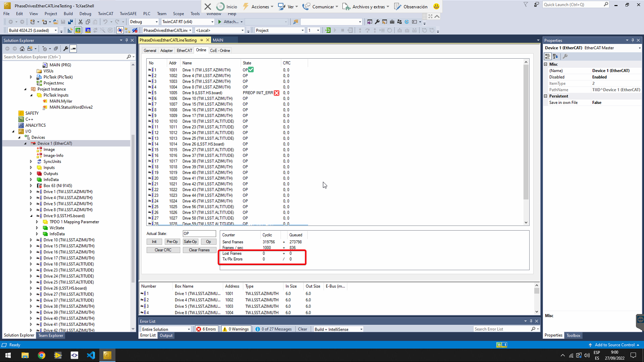Click the Pre-Op state button
The width and height of the screenshot is (644, 362).
tap(172, 242)
